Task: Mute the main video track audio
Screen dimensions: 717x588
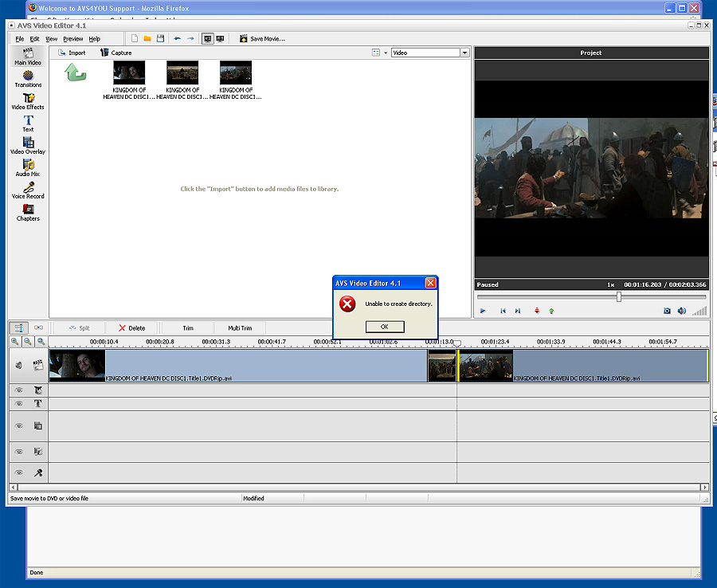Action: point(19,366)
